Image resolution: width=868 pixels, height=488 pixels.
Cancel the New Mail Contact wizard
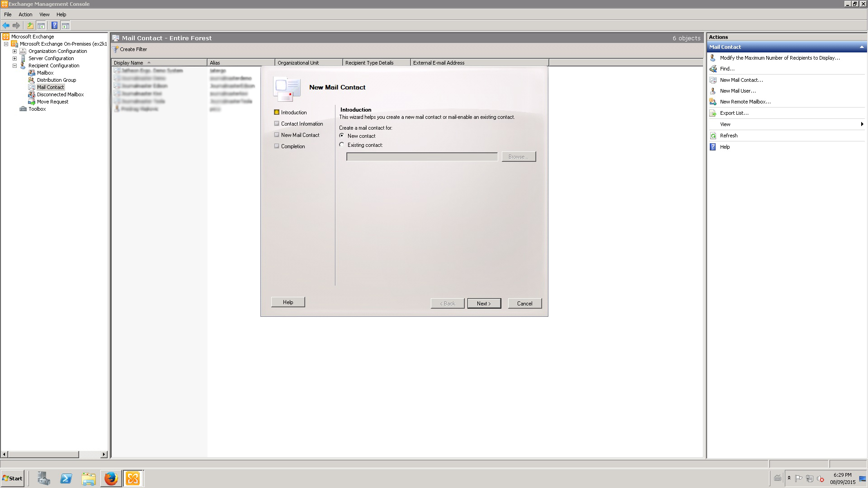click(524, 304)
